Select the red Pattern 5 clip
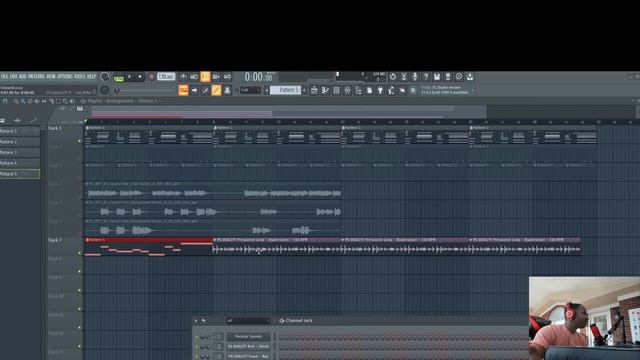The image size is (640, 360). [149, 247]
